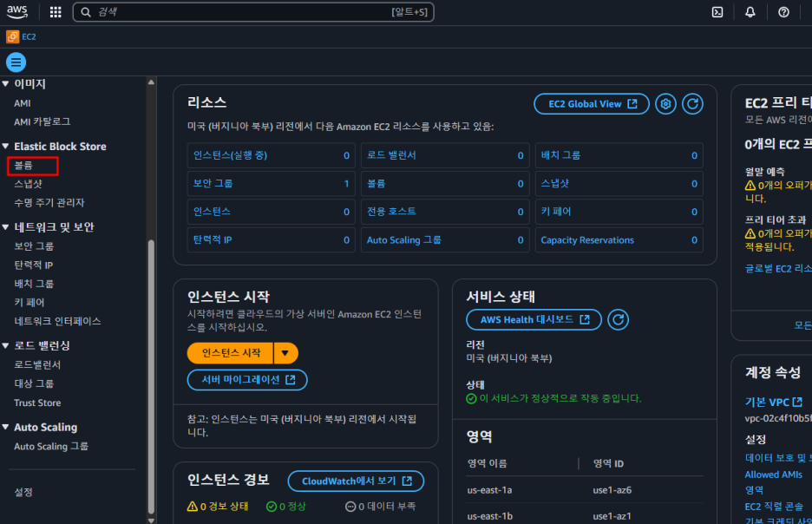Open 인스턴스(실행 중) resource link
The height and width of the screenshot is (524, 812).
(x=230, y=155)
